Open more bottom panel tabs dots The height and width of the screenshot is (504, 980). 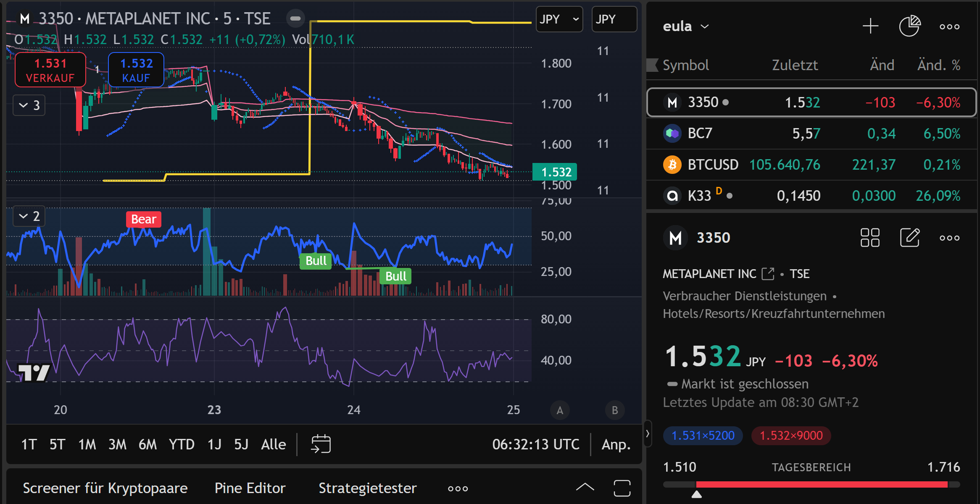pyautogui.click(x=458, y=488)
